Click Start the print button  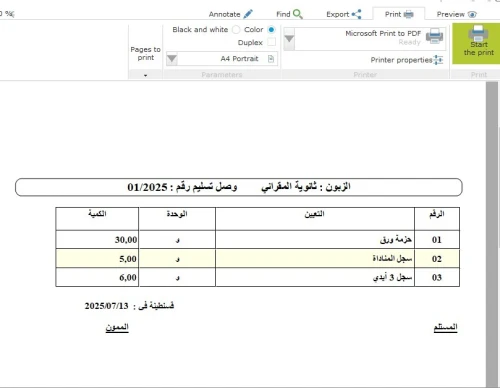pos(477,43)
